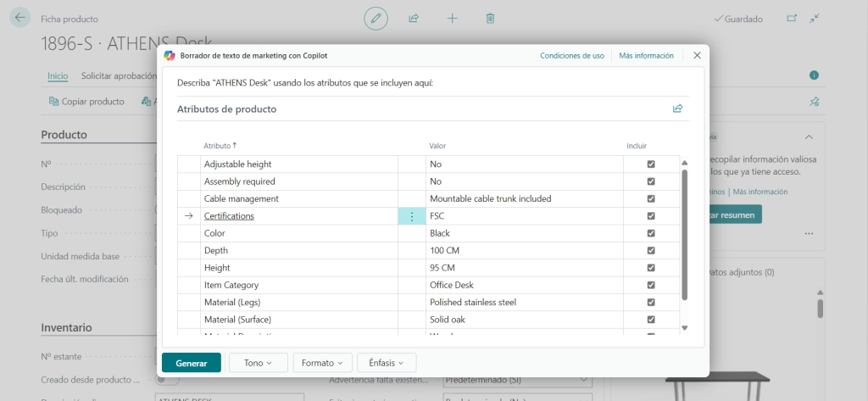Click the resumen button in side panel
Image resolution: width=868 pixels, height=401 pixels.
point(736,214)
